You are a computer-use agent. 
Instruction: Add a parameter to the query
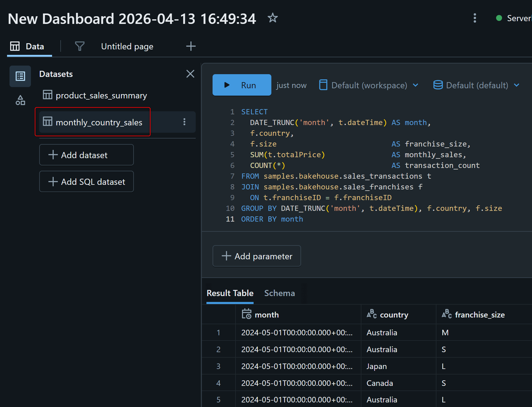coord(257,256)
